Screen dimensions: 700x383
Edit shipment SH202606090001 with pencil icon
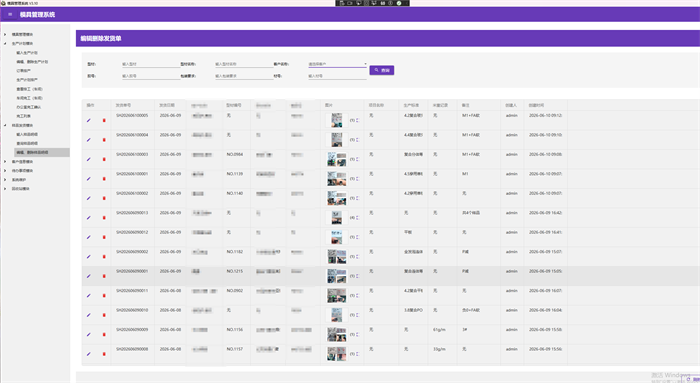coord(88,276)
